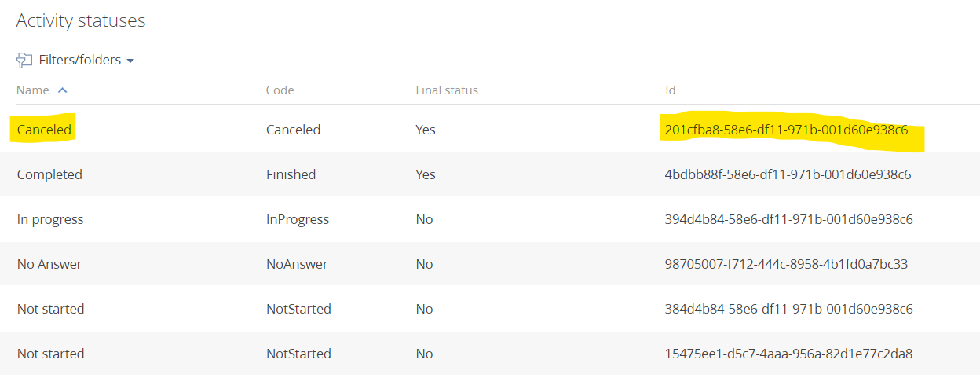
Task: Click the highlighted Canceled Id value
Action: point(787,130)
